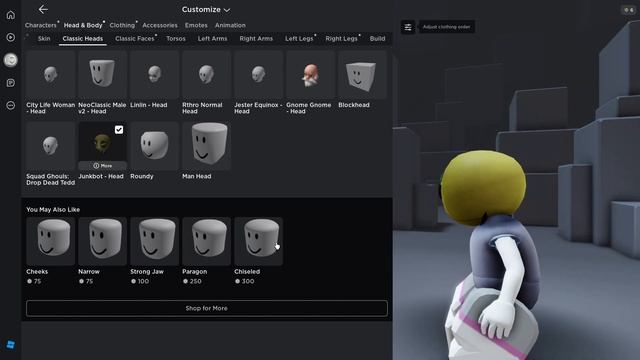
Task: Switch to the Clothing tab
Action: (x=122, y=25)
